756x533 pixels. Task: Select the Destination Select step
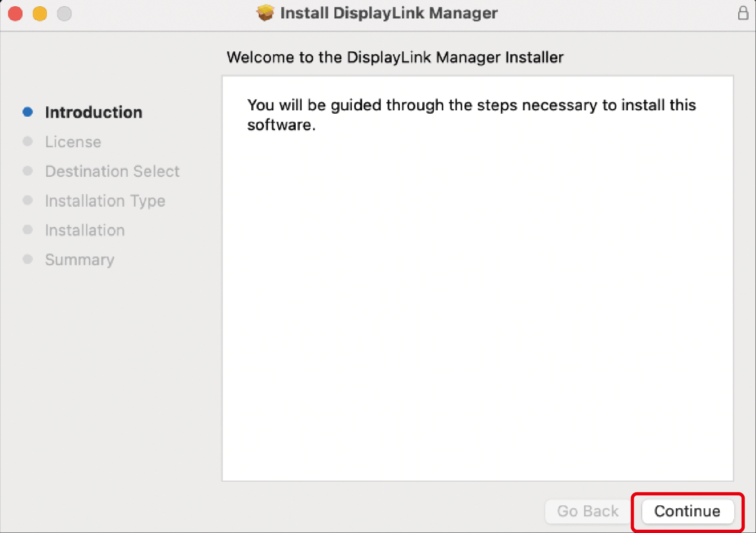pyautogui.click(x=112, y=171)
